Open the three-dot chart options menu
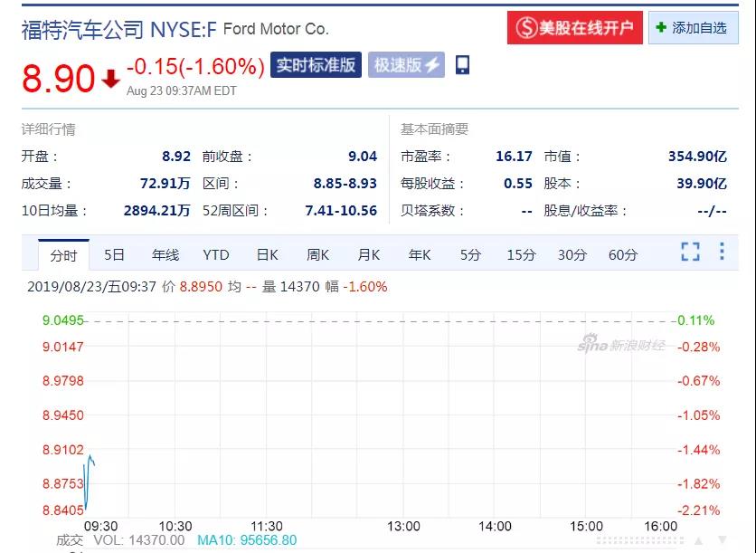This screenshot has width=756, height=553. pyautogui.click(x=722, y=252)
